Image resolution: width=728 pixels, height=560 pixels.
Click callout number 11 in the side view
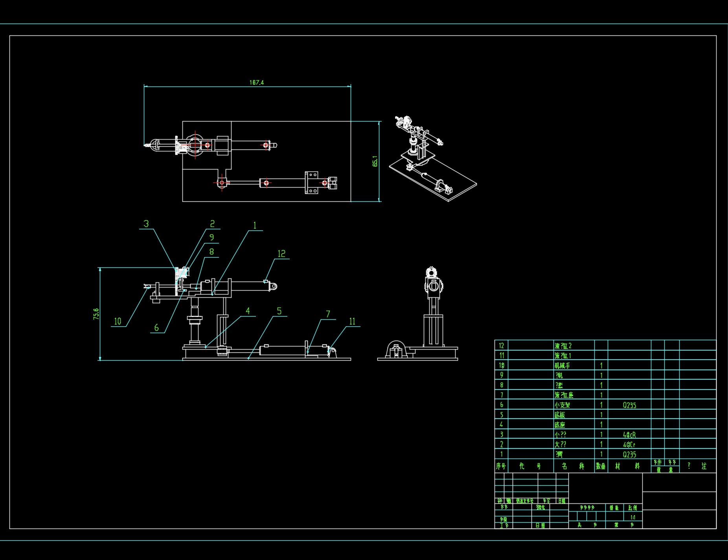(352, 321)
